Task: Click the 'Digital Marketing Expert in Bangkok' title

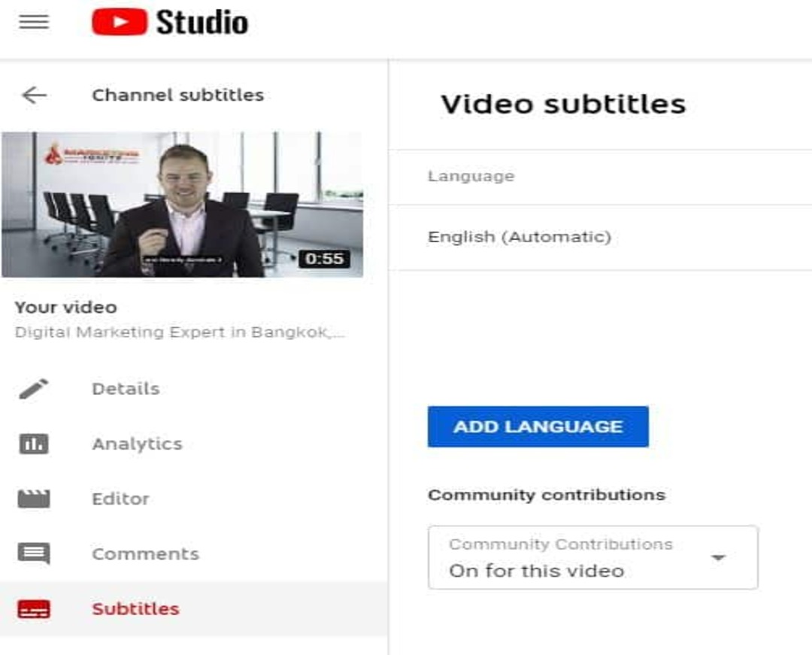Action: 180,332
